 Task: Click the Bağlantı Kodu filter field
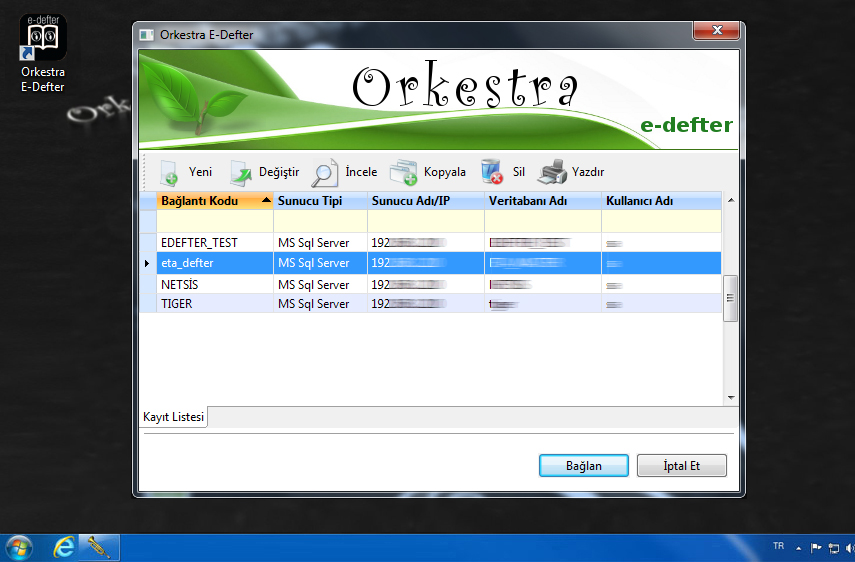click(214, 221)
